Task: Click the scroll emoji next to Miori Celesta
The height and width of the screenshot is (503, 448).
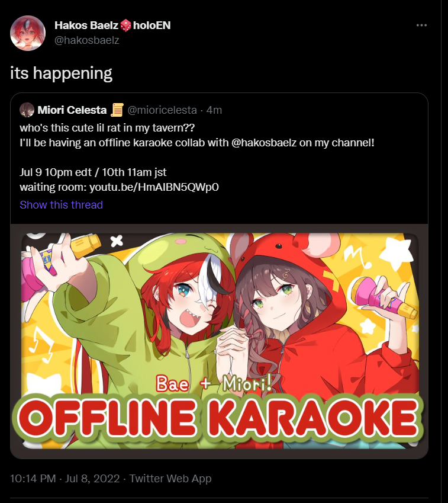Action: (x=117, y=110)
